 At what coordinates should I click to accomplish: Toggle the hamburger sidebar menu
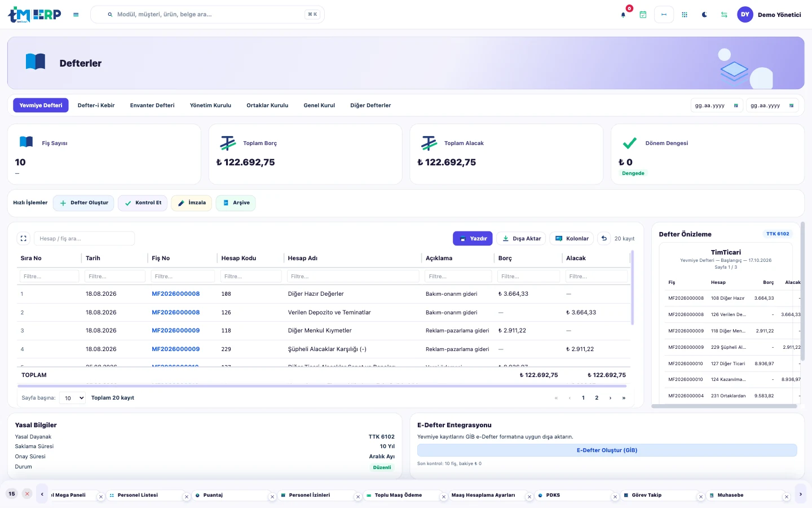76,15
